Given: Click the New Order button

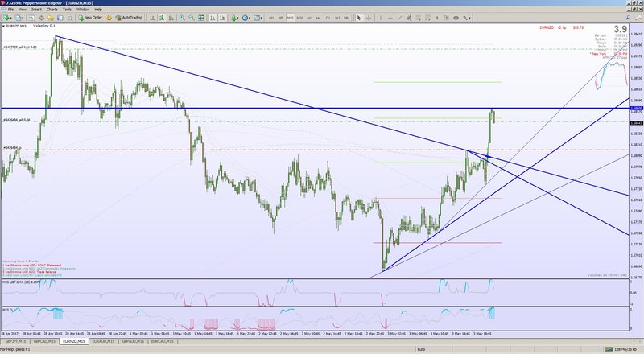Looking at the screenshot, I should [90, 18].
